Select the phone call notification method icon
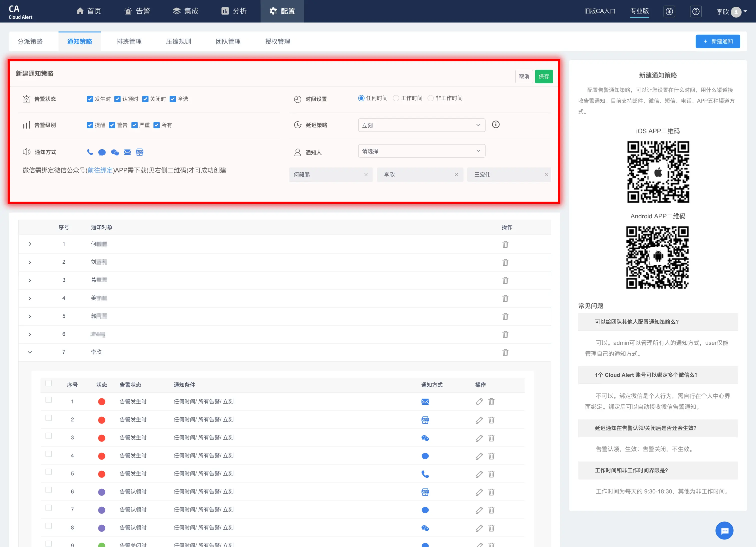This screenshot has width=756, height=547. 90,152
